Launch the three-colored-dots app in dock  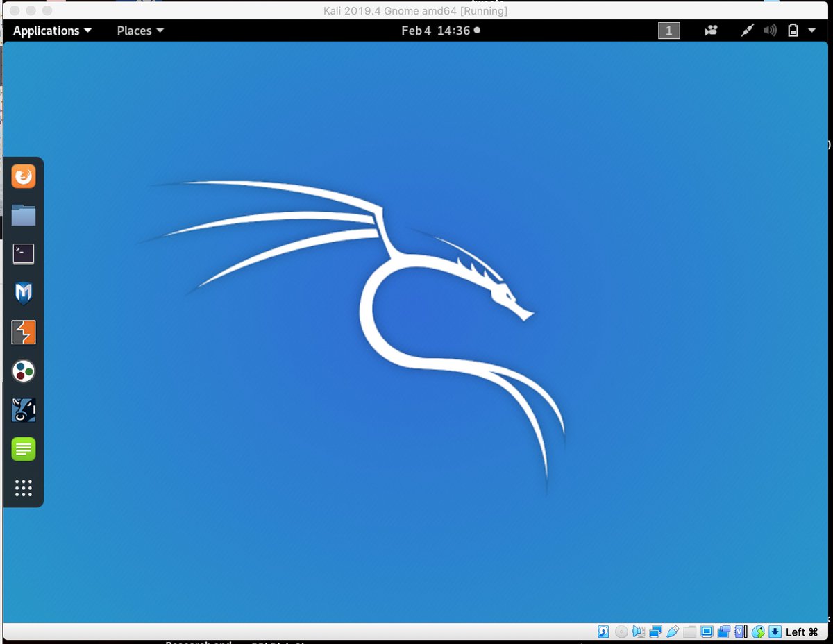tap(24, 371)
